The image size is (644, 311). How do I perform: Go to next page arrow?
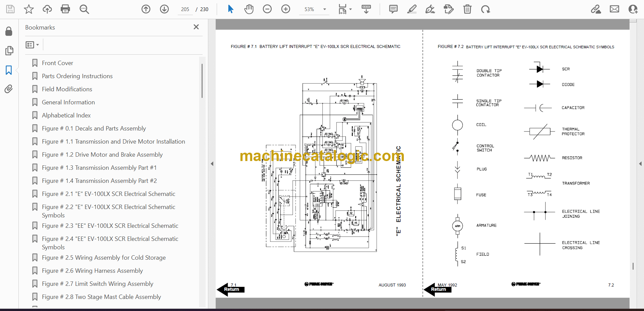(x=164, y=9)
